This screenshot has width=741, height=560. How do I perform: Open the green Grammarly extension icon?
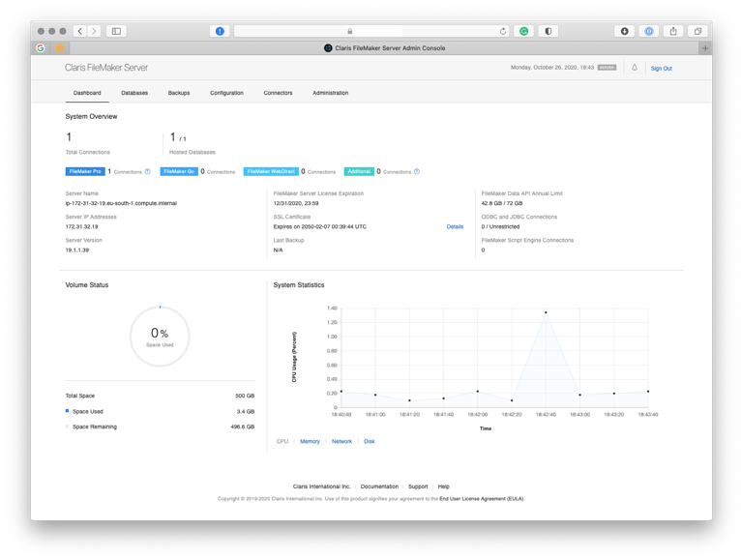coord(523,31)
